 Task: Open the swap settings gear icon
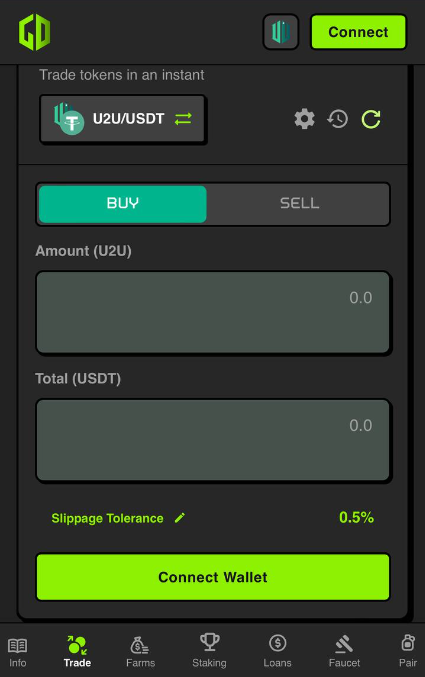pyautogui.click(x=304, y=119)
